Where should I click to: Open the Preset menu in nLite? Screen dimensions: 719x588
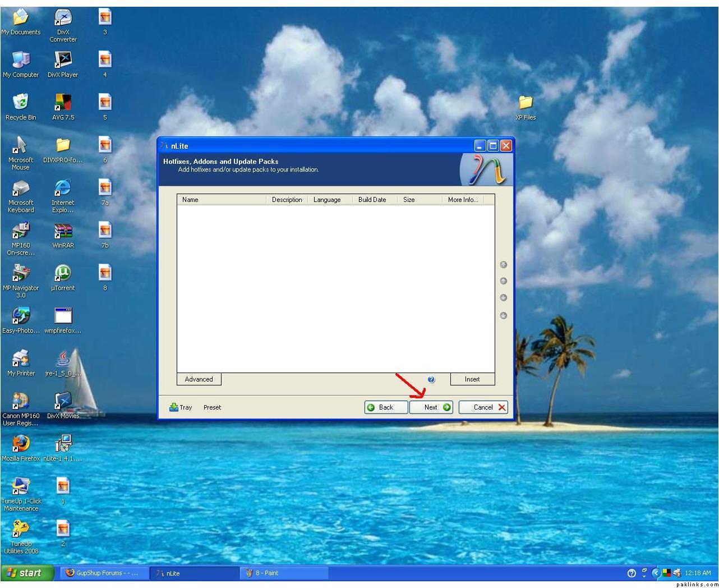coord(212,407)
